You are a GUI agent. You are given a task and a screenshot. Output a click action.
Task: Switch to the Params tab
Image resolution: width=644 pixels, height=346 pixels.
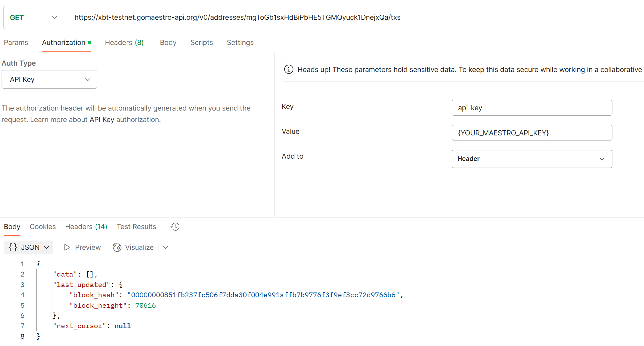(x=16, y=43)
